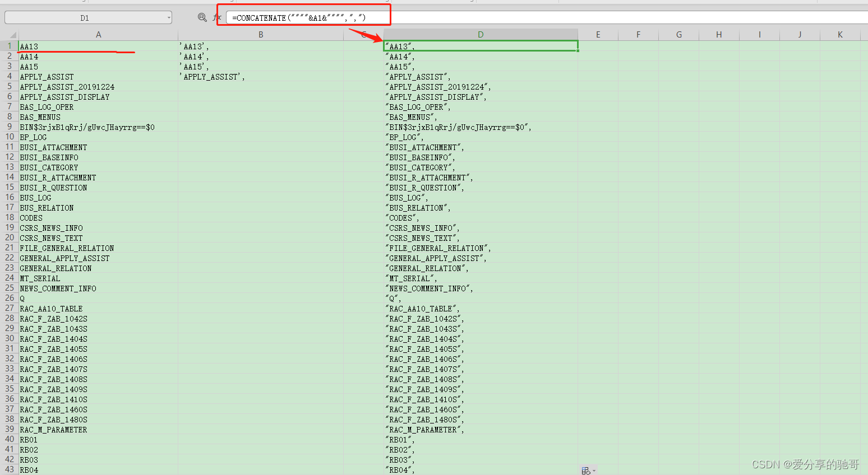
Task: Click cell D40 with quoted RB01
Action: pyautogui.click(x=481, y=440)
